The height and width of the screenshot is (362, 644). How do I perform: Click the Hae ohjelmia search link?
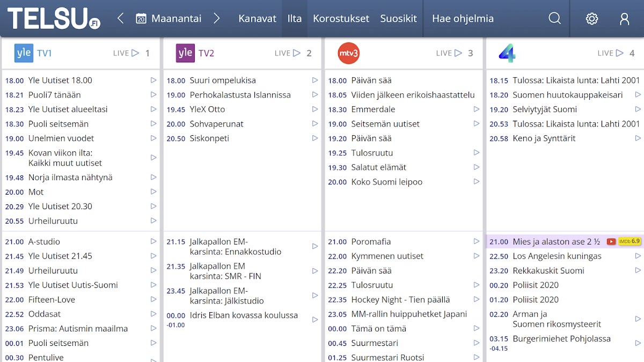pyautogui.click(x=463, y=19)
